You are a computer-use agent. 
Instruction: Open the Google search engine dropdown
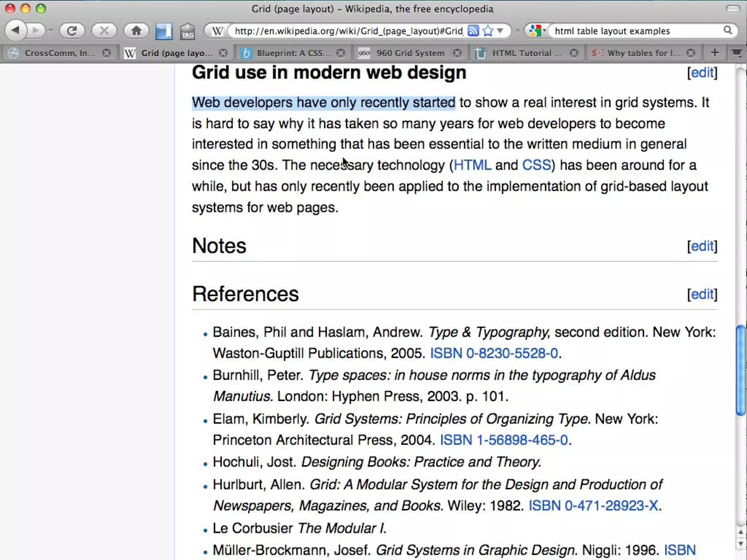537,31
